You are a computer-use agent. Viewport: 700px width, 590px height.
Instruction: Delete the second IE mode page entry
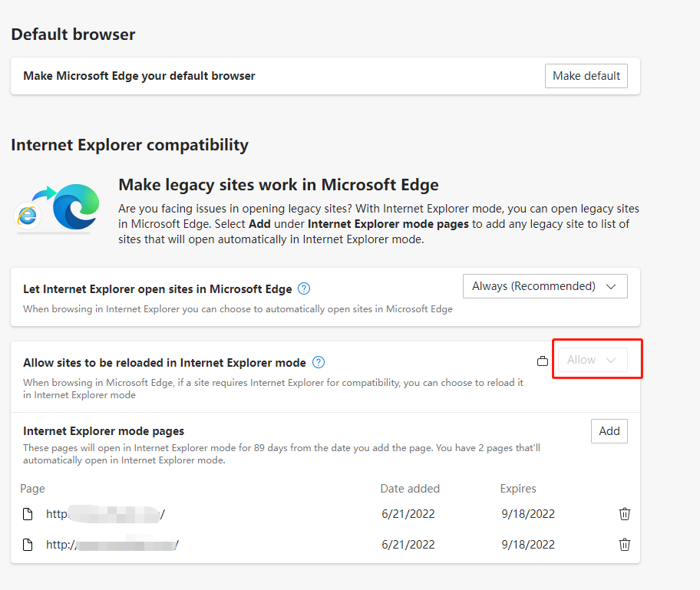click(x=625, y=545)
